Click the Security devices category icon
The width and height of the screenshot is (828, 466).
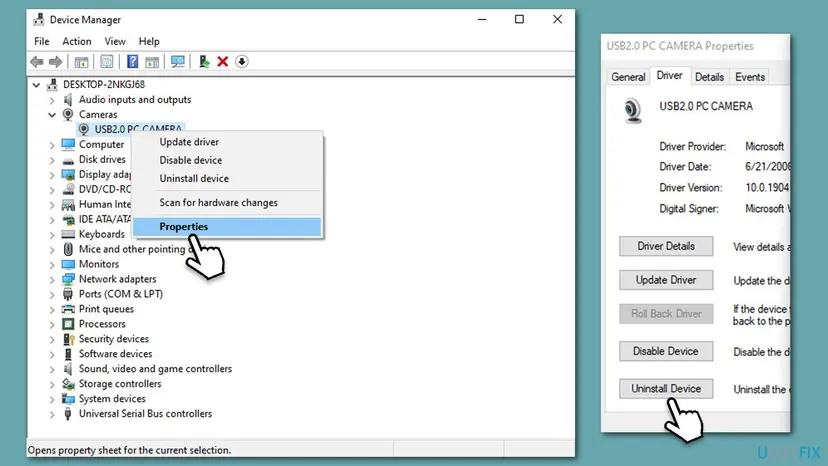(x=68, y=339)
